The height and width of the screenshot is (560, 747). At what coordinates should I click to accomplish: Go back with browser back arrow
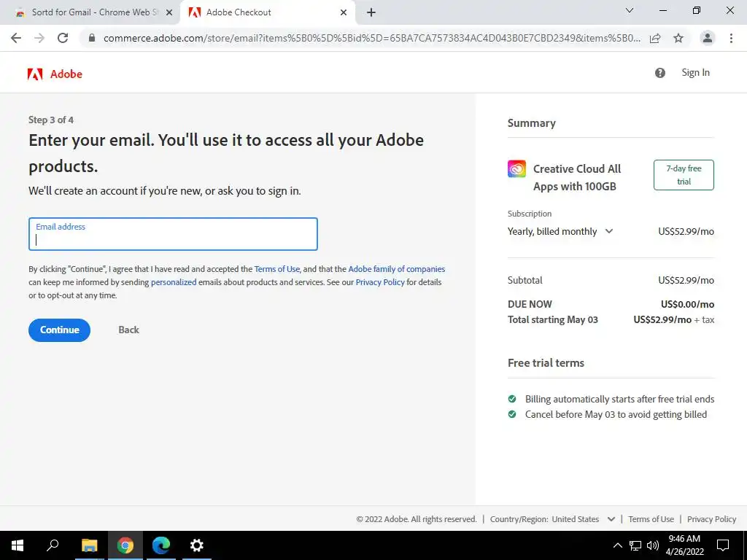16,38
